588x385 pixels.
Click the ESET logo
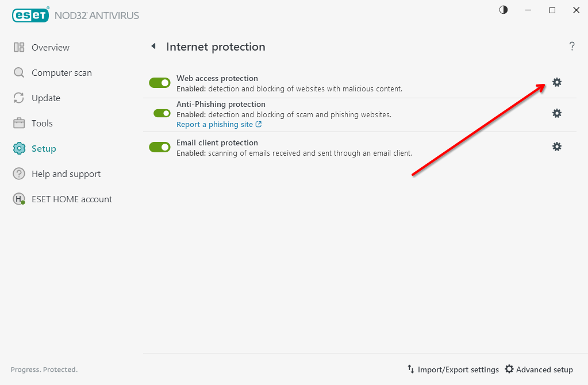point(30,15)
